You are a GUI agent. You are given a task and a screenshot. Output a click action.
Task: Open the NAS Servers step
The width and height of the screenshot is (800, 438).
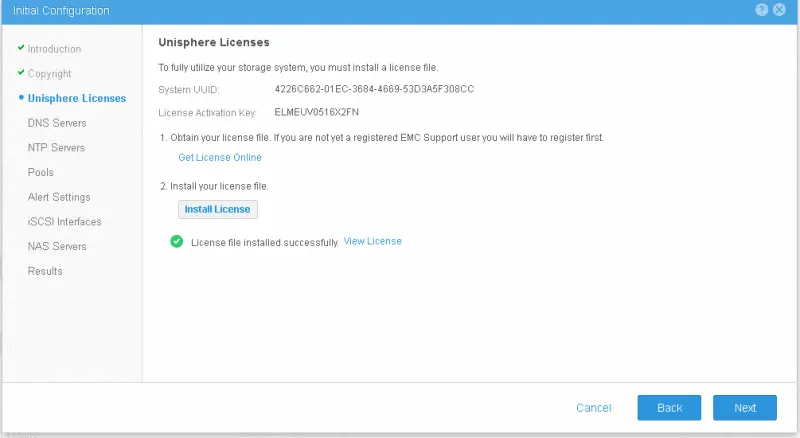57,246
